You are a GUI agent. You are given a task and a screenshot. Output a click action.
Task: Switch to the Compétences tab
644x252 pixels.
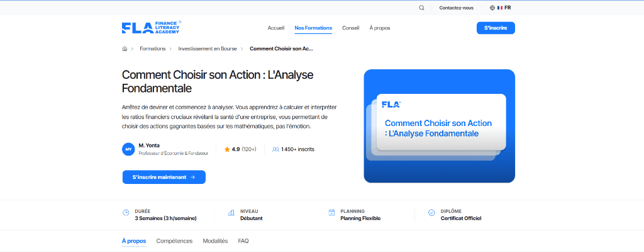pyautogui.click(x=174, y=241)
